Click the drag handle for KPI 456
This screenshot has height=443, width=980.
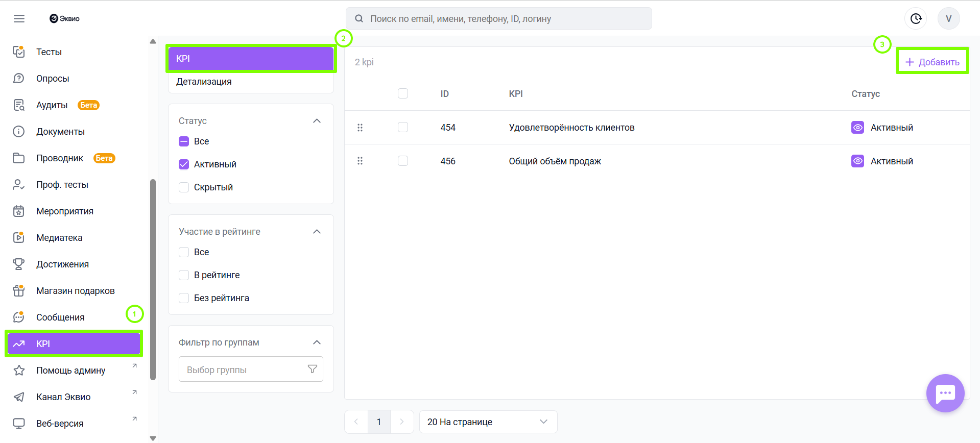point(360,161)
